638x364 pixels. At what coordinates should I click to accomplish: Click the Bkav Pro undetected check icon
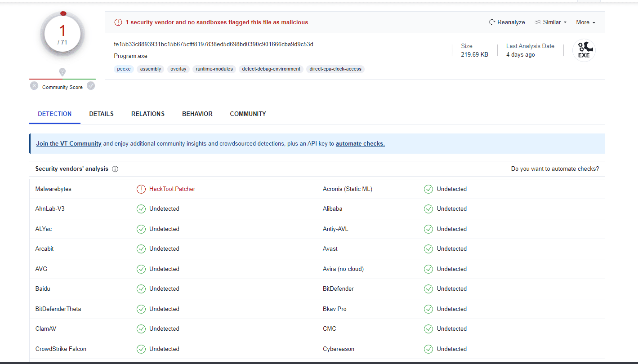pos(428,309)
